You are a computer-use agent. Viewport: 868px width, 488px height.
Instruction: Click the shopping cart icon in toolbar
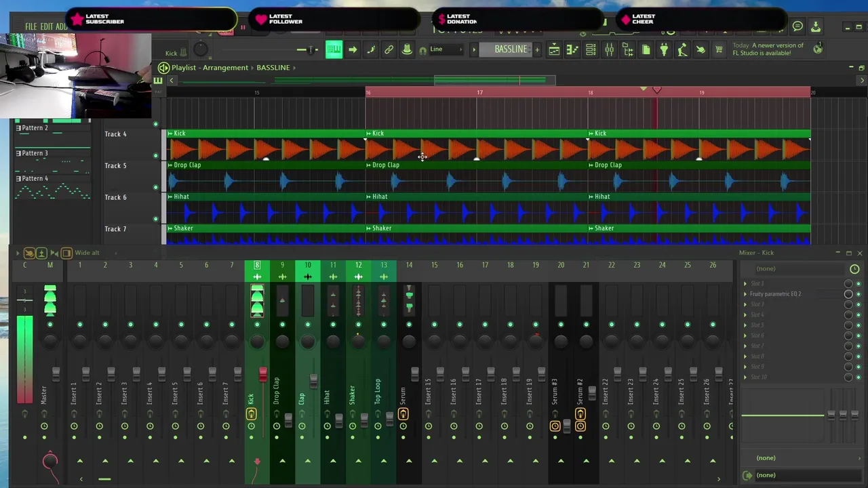pyautogui.click(x=719, y=49)
